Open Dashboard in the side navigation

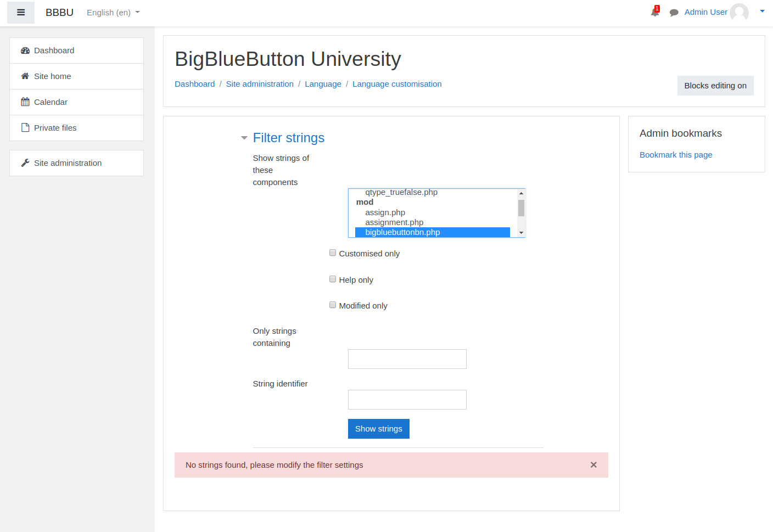point(77,51)
